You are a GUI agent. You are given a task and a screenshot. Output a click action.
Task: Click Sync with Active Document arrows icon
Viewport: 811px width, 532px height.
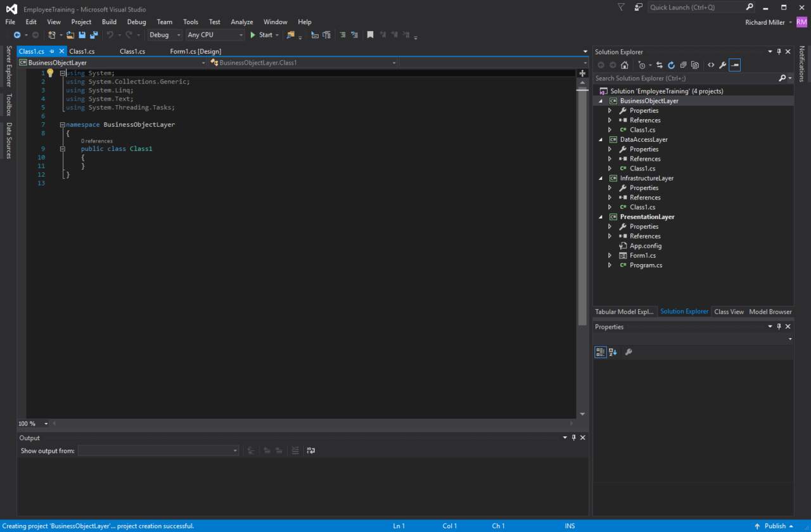(x=660, y=65)
